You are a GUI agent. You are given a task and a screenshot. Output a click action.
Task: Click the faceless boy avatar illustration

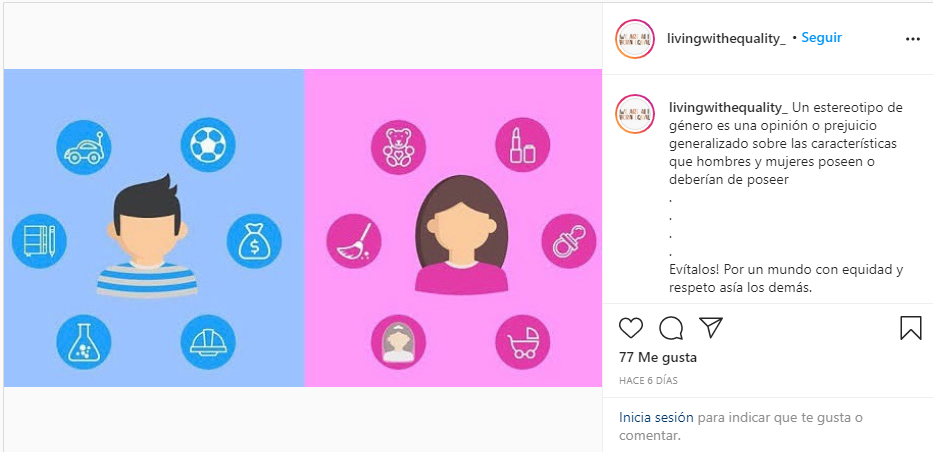[x=147, y=236]
